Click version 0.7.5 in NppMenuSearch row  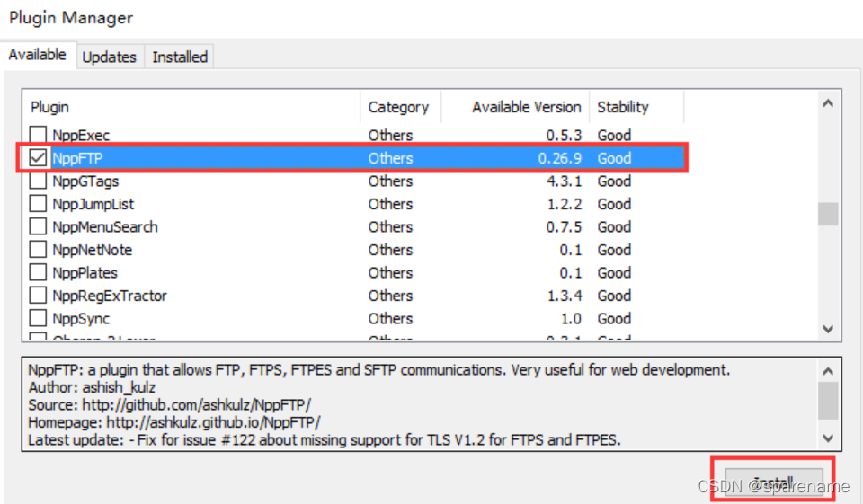point(564,227)
